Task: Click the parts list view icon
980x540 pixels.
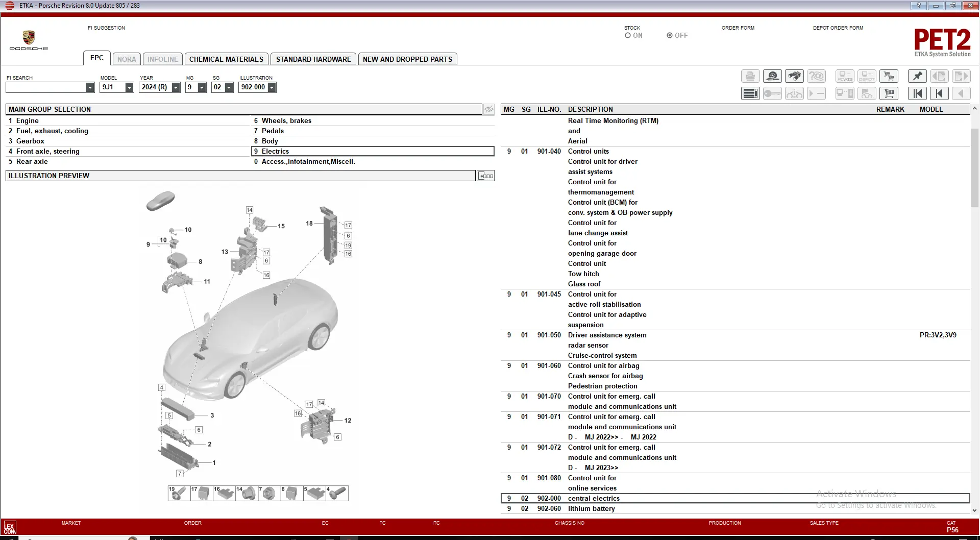Action: click(750, 93)
